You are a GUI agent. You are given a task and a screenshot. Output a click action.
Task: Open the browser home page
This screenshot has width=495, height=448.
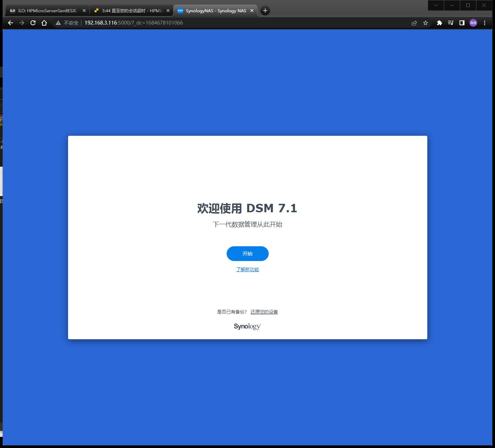coord(44,23)
